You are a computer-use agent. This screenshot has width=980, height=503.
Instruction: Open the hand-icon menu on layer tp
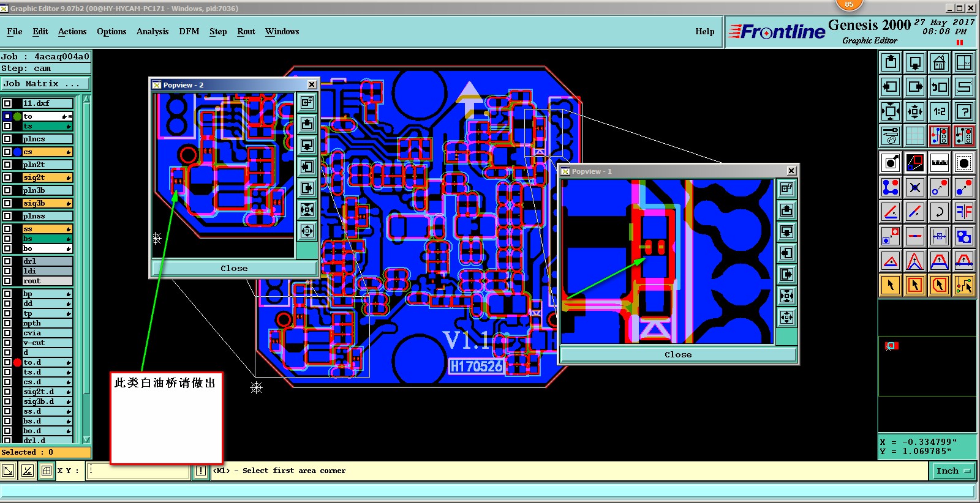[69, 313]
